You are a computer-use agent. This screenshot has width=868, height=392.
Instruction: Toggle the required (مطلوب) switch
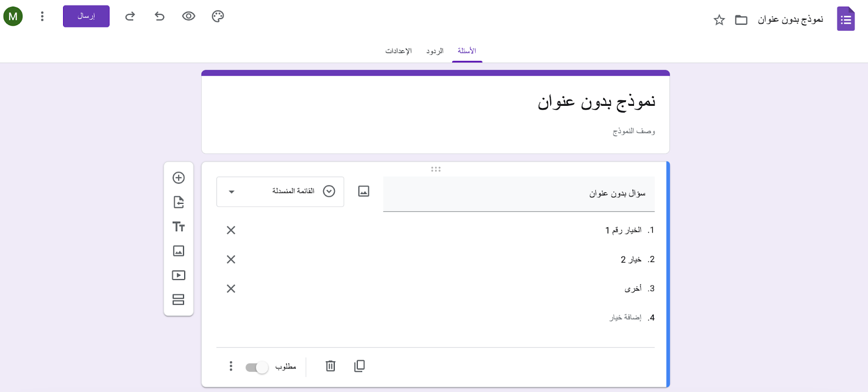click(x=256, y=367)
